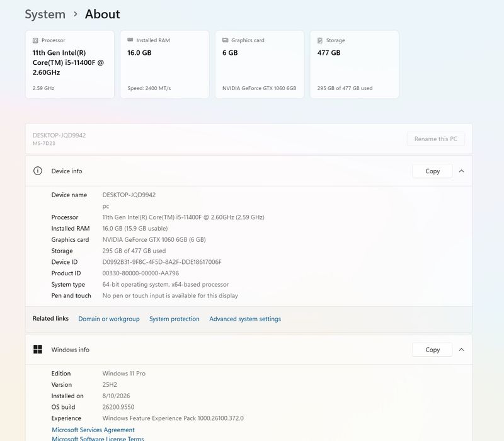Image resolution: width=504 pixels, height=441 pixels.
Task: Click the Device ID value D0992B31-9F8C-4F5D-8A2F-DDE18617006F
Action: point(162,262)
